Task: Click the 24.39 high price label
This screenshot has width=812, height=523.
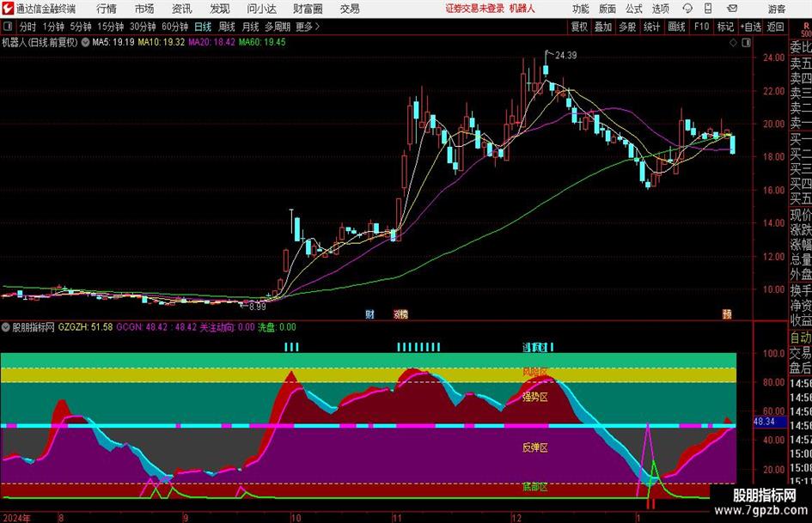Action: 565,56
